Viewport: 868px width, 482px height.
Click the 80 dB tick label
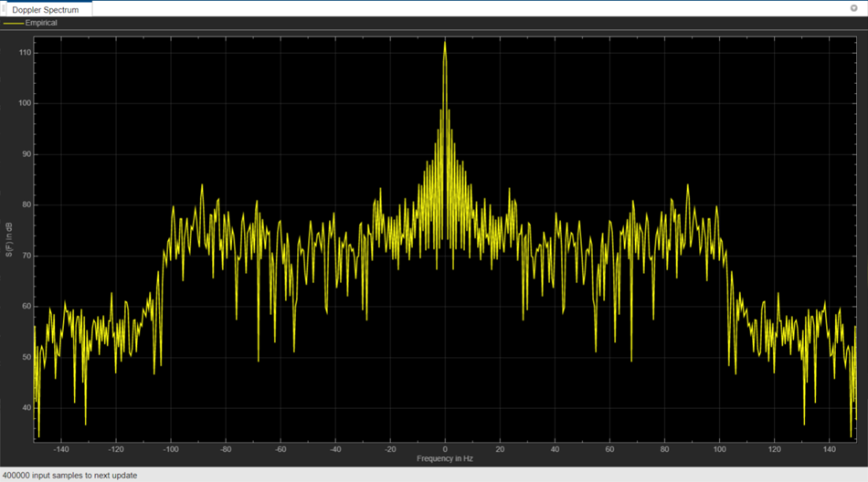tap(26, 205)
